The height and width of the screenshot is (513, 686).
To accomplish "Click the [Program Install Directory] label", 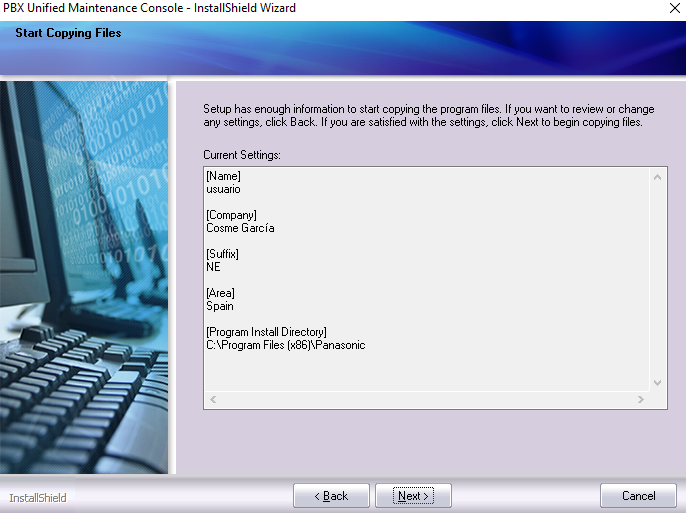I will tap(266, 332).
